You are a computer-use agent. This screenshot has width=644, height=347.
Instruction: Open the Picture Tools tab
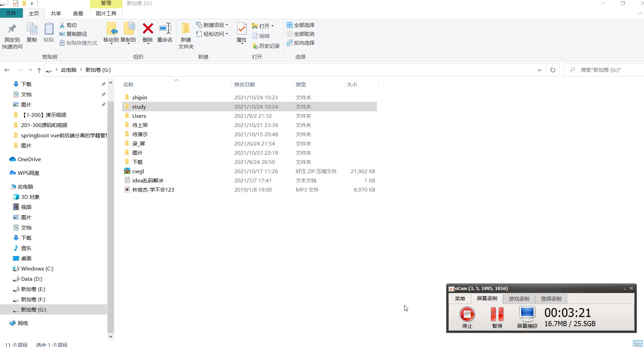(106, 13)
